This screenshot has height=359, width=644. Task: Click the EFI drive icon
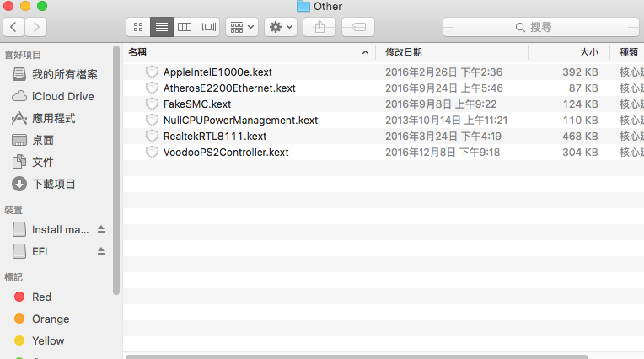(x=19, y=251)
